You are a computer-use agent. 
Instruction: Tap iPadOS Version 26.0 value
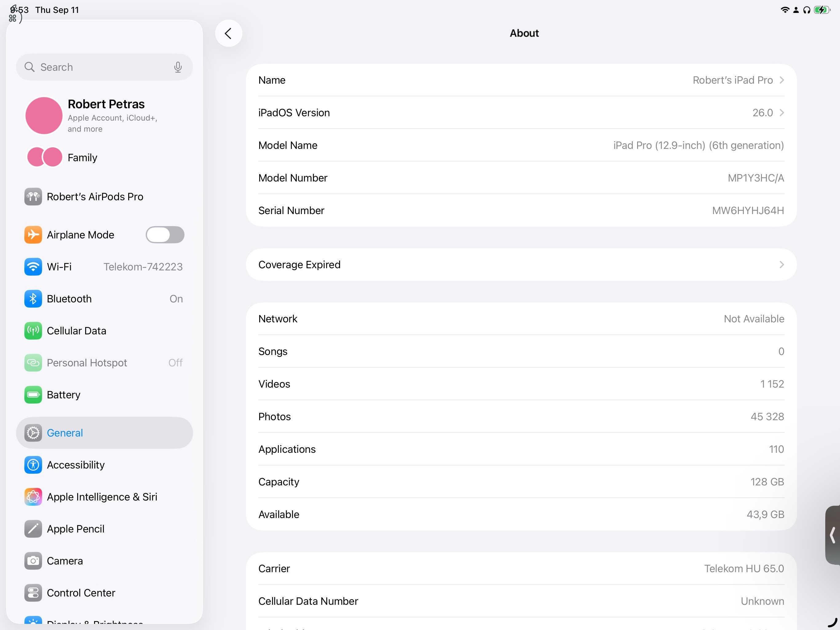pyautogui.click(x=763, y=113)
